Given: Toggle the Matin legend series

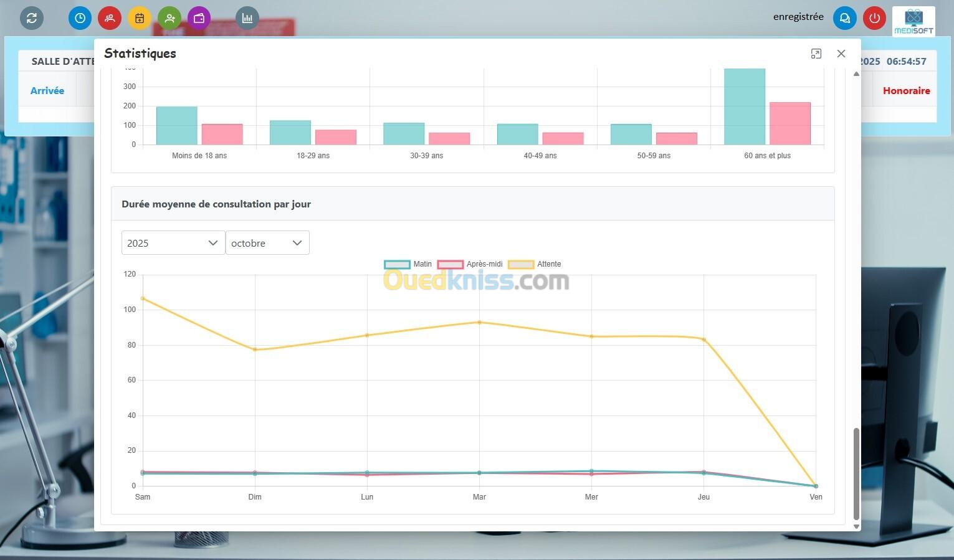Looking at the screenshot, I should click(408, 264).
